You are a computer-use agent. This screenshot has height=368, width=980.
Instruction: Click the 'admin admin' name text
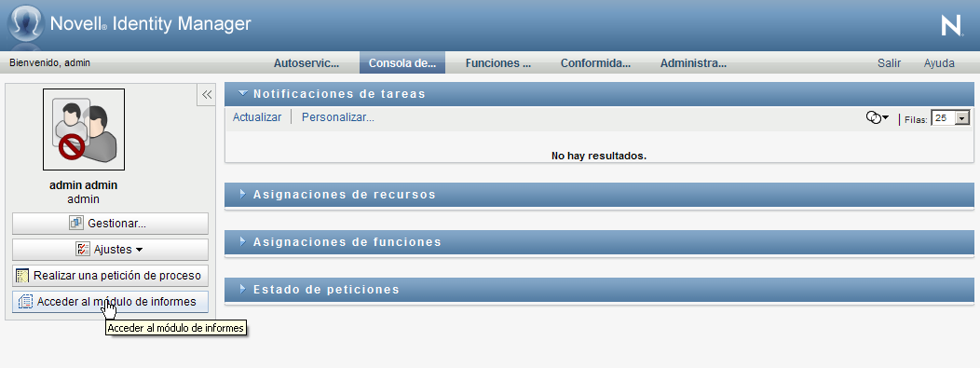click(83, 185)
